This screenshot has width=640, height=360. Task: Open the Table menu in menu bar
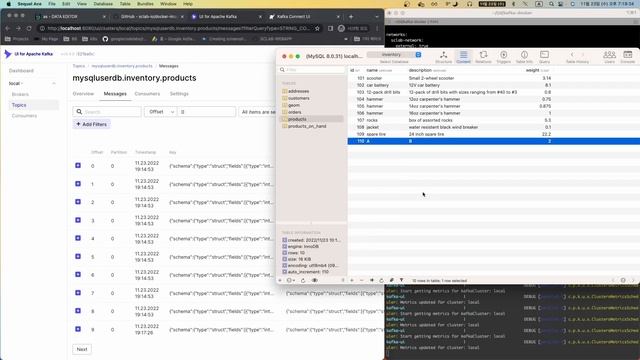point(125,4)
